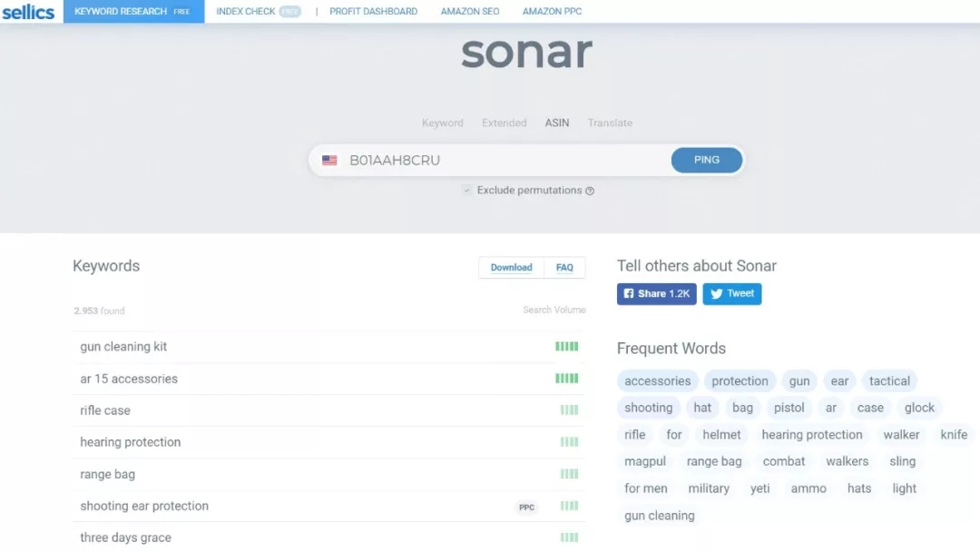
Task: Open the FAQ link
Action: coord(564,268)
